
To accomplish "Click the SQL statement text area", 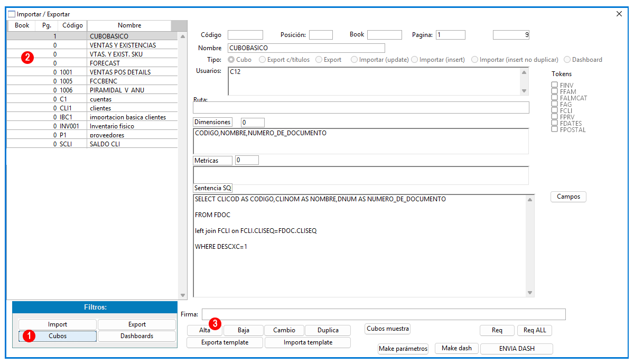I will pyautogui.click(x=360, y=246).
